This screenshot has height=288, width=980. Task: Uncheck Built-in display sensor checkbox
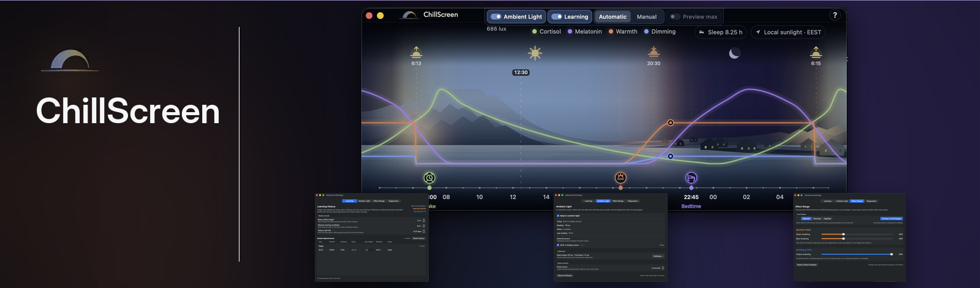click(558, 245)
